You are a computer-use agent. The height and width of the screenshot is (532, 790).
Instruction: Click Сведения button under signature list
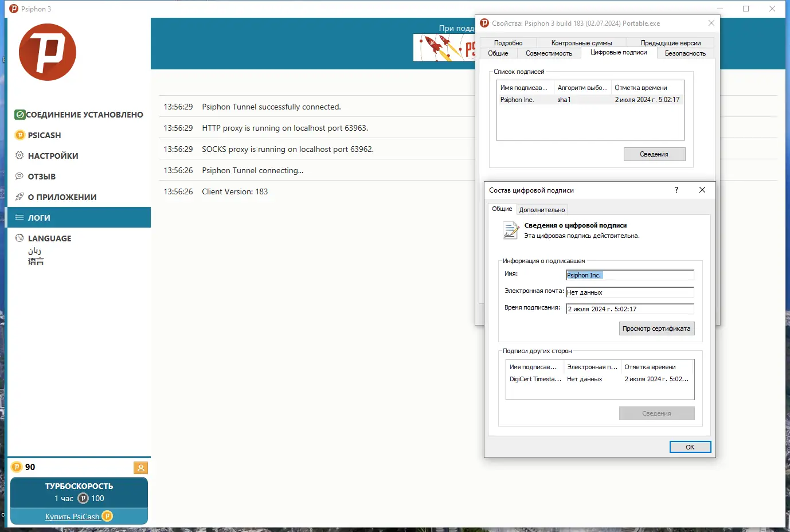[654, 154]
